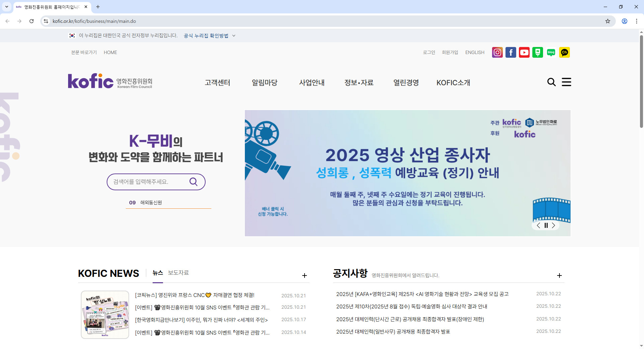Click the magnifier inside the search box
Image resolution: width=644 pixels, height=349 pixels.
pyautogui.click(x=193, y=182)
